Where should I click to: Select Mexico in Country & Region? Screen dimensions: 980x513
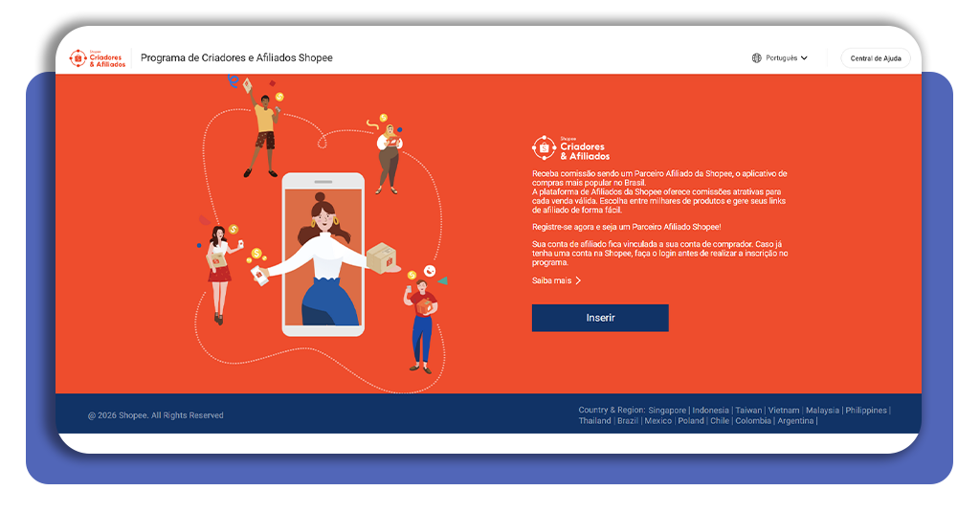[658, 421]
